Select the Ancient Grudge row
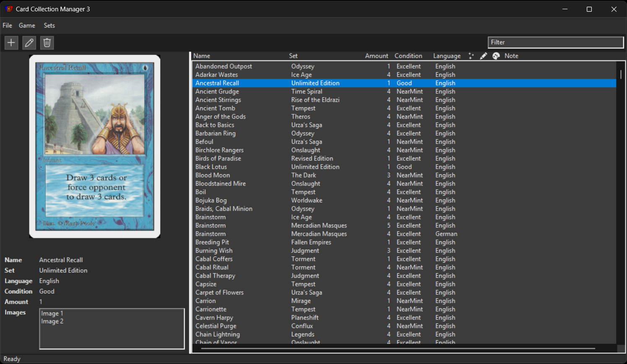The height and width of the screenshot is (364, 627). pyautogui.click(x=404, y=91)
